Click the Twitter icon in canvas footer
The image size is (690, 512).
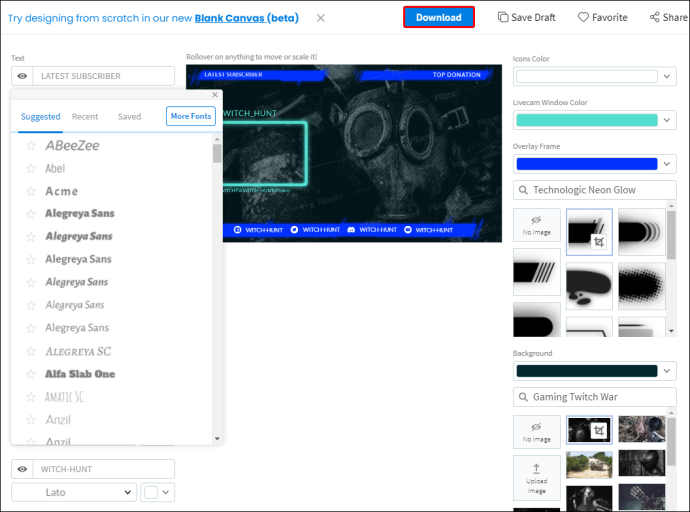[x=294, y=230]
